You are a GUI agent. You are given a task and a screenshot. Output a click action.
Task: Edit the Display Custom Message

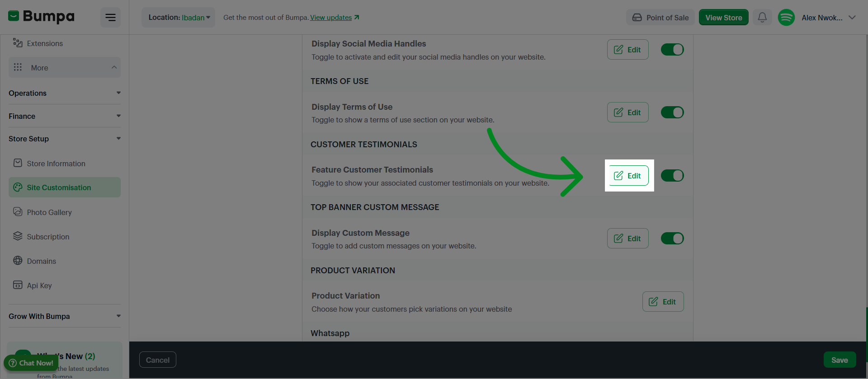point(628,239)
